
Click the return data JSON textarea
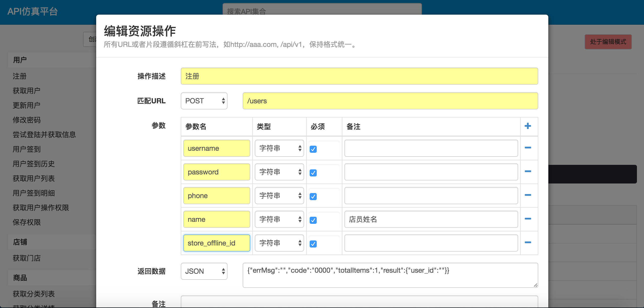point(390,275)
